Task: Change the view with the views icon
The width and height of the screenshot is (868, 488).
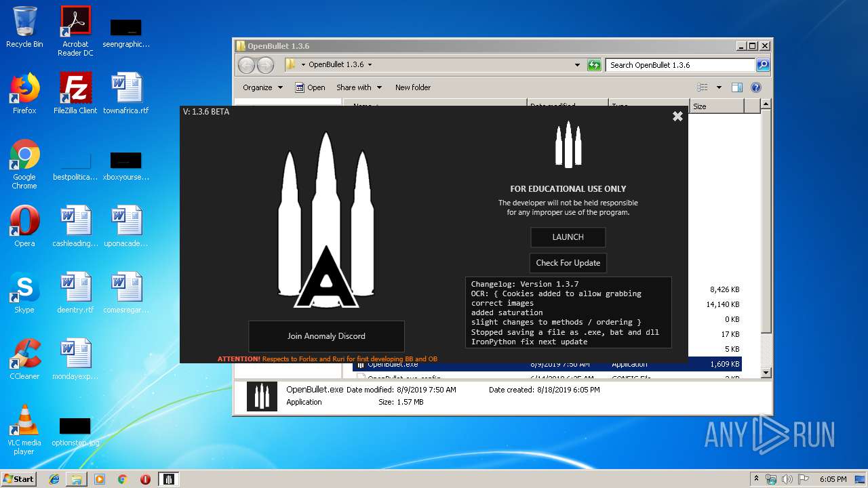Action: 703,87
